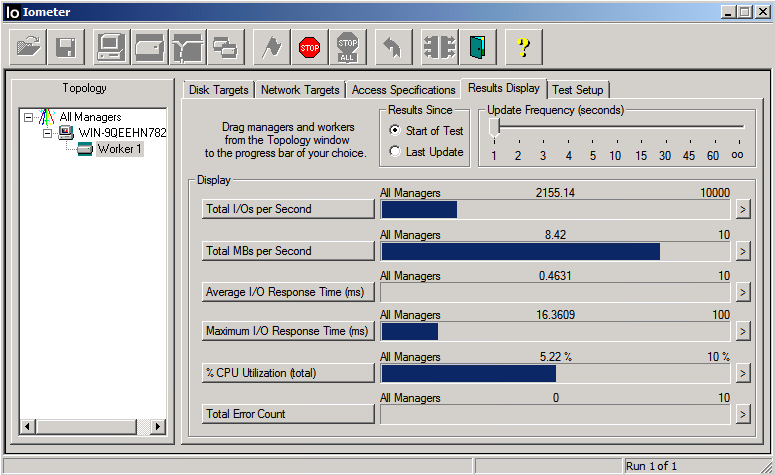Open test configuration file icon

[28, 47]
